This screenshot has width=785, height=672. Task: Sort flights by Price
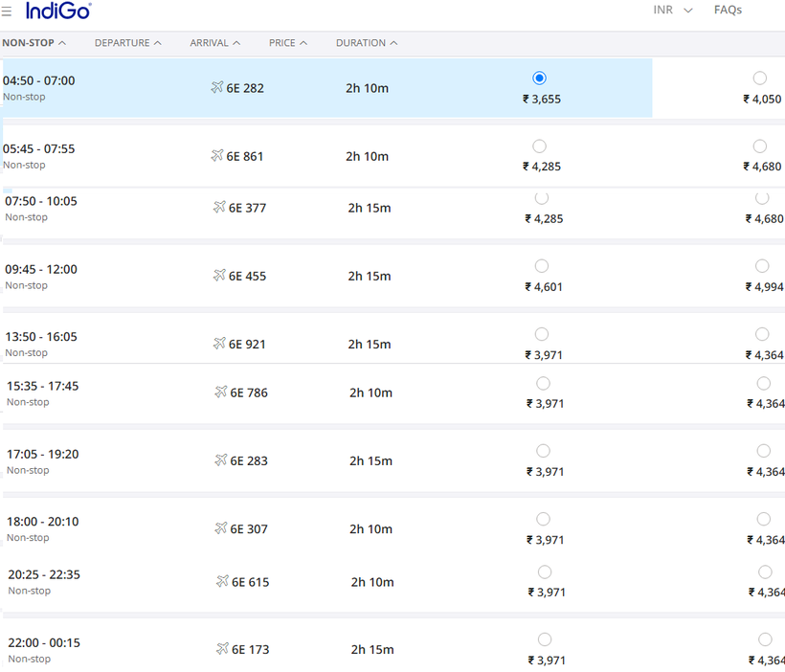(x=287, y=43)
